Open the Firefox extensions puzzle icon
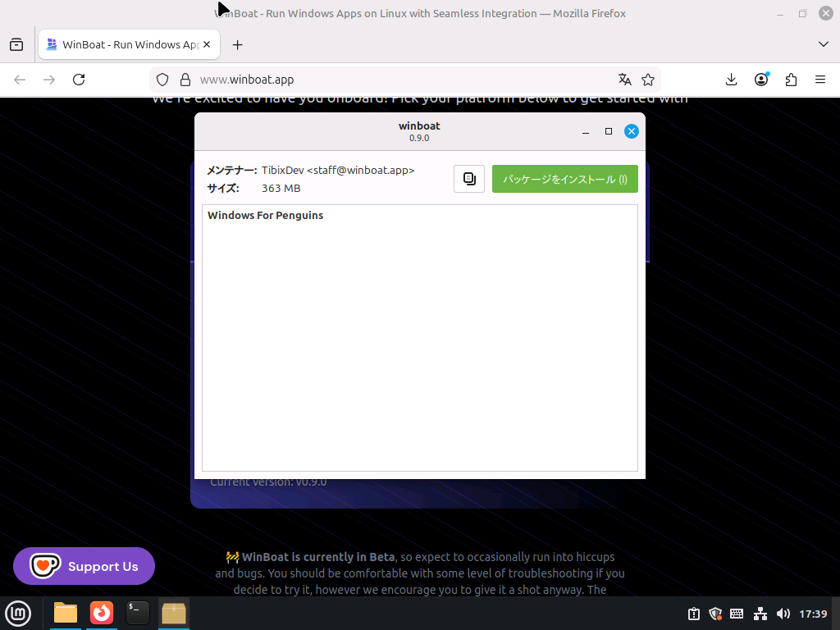Screen dimensions: 840x630 [x=791, y=80]
